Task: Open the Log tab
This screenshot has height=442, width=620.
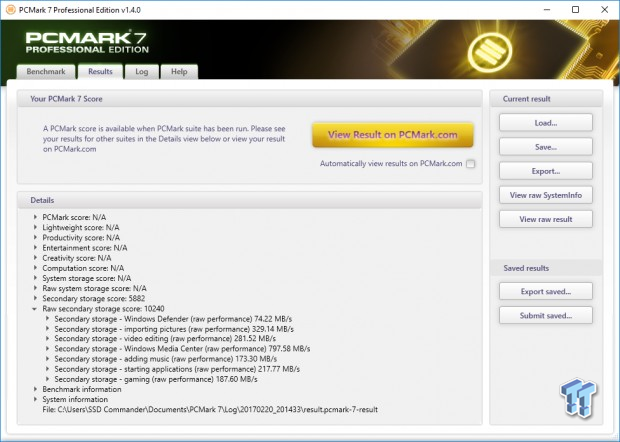Action: click(141, 72)
